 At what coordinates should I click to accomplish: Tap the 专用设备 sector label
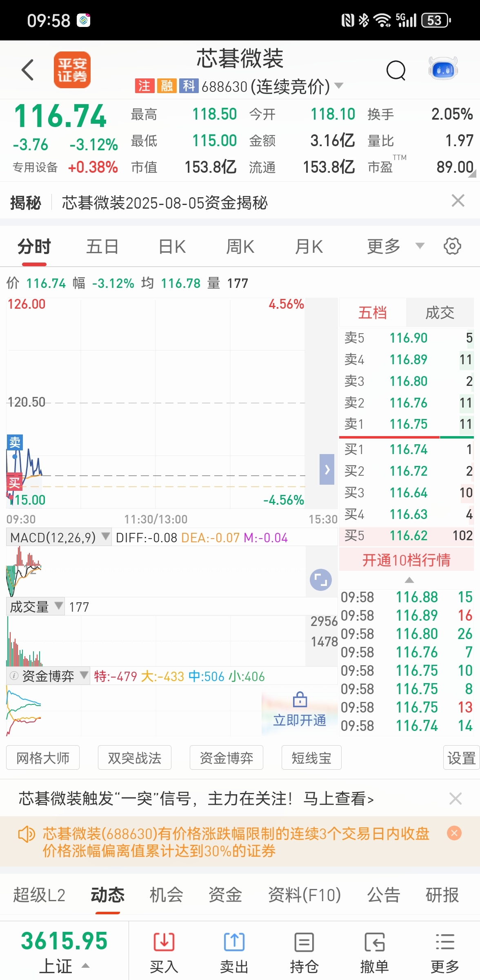[35, 167]
